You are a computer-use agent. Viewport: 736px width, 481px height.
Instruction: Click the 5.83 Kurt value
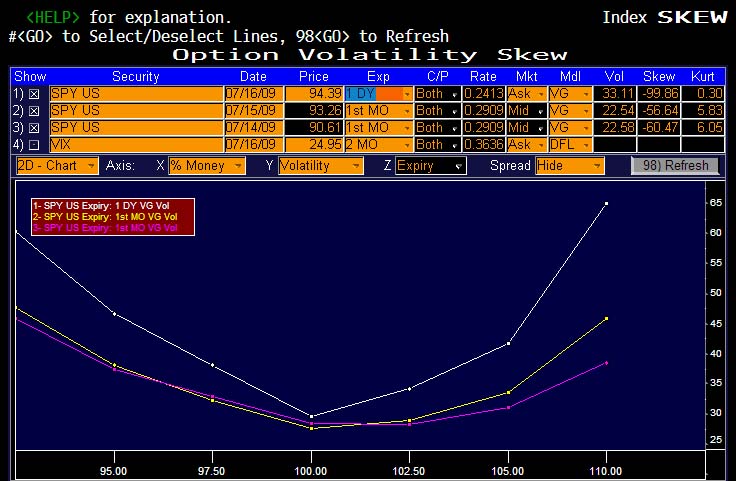pos(703,110)
